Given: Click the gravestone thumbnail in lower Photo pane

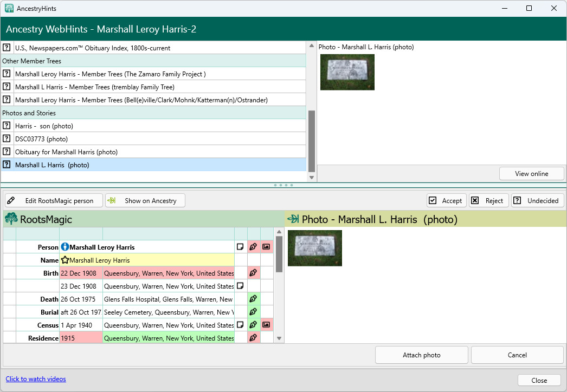Looking at the screenshot, I should pos(314,248).
